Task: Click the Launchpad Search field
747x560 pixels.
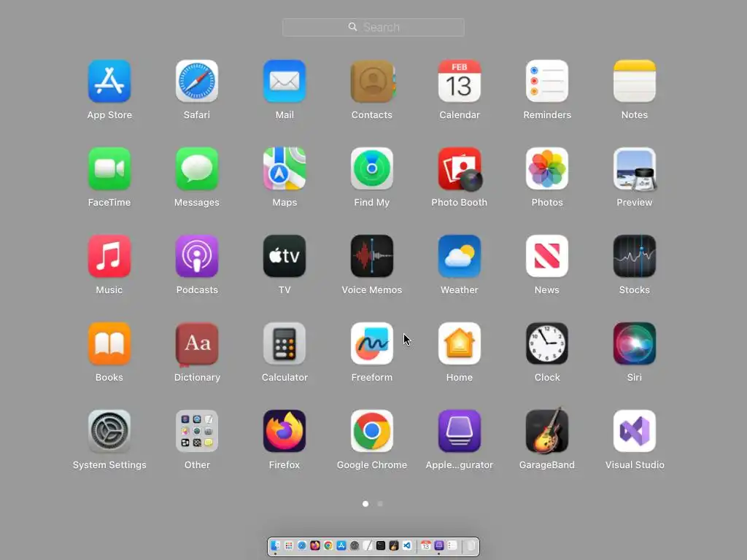Action: coord(373,27)
